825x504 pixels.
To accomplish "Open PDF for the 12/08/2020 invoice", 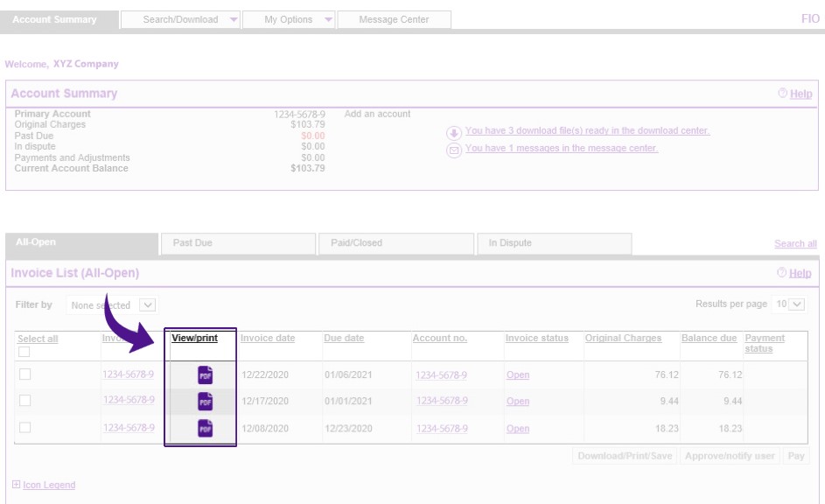I will coord(206,428).
